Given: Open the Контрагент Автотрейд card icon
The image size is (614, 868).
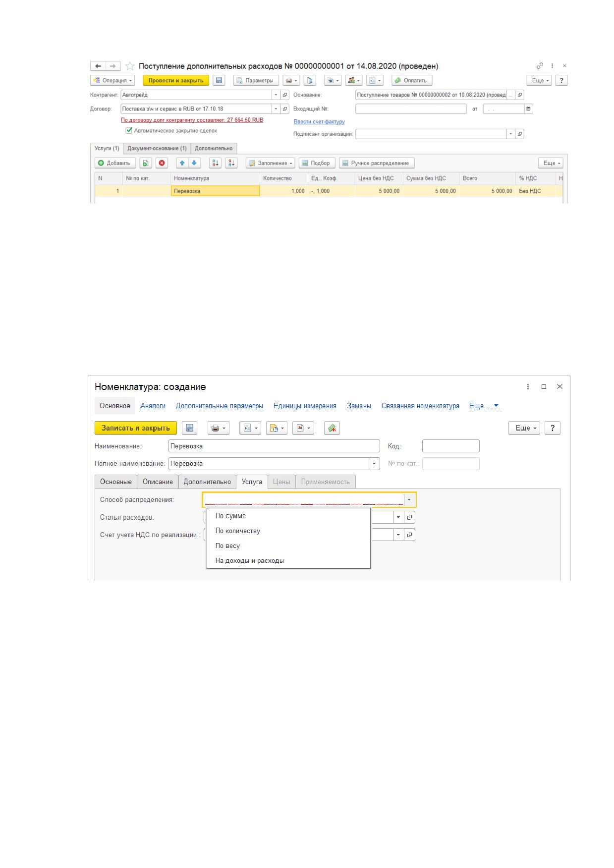Looking at the screenshot, I should (x=285, y=95).
